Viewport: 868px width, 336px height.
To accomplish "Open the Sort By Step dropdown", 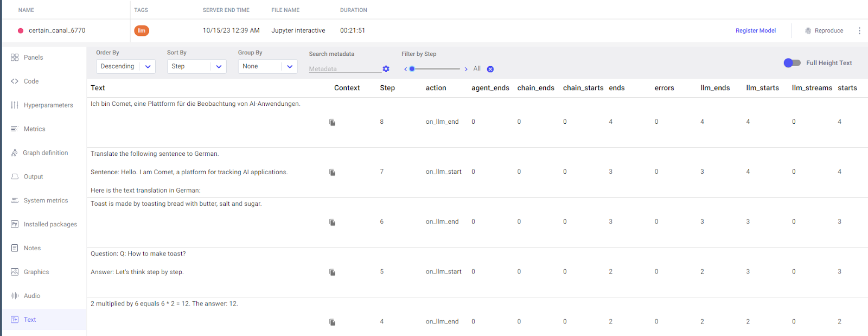I will pyautogui.click(x=197, y=66).
